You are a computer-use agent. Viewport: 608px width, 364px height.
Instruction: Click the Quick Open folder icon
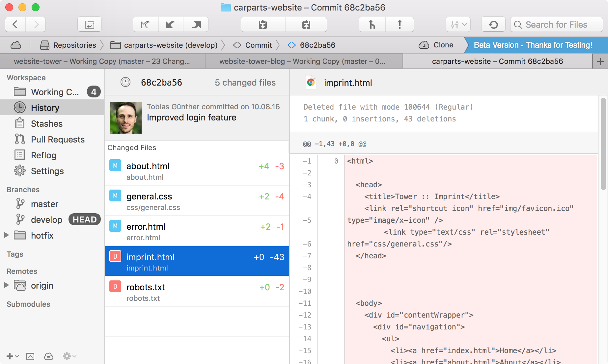(x=89, y=25)
